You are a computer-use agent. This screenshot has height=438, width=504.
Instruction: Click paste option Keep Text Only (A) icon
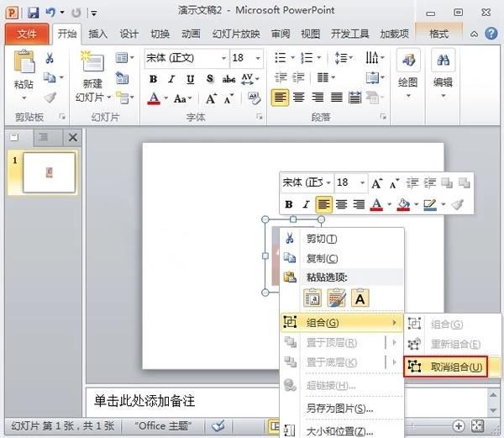click(x=360, y=298)
